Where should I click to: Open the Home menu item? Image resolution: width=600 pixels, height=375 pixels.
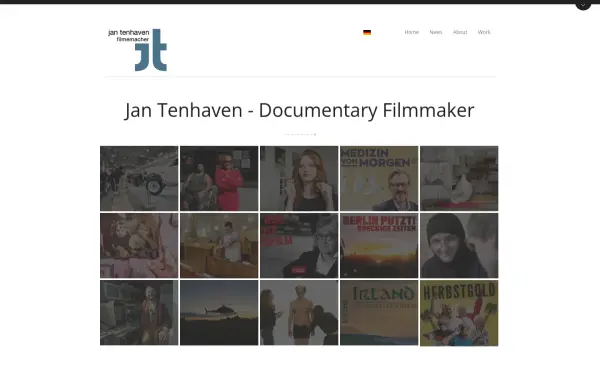pos(412,32)
